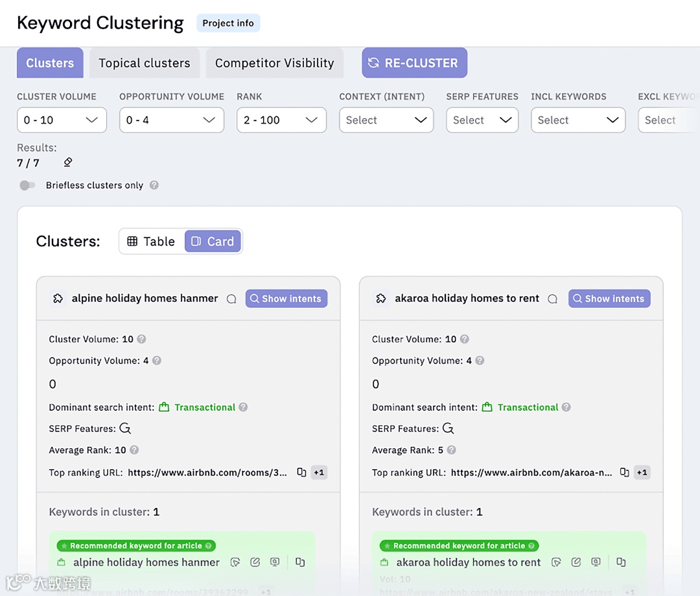
Task: Click help icon next to Cluster Volume in akaroa card
Action: tap(464, 339)
